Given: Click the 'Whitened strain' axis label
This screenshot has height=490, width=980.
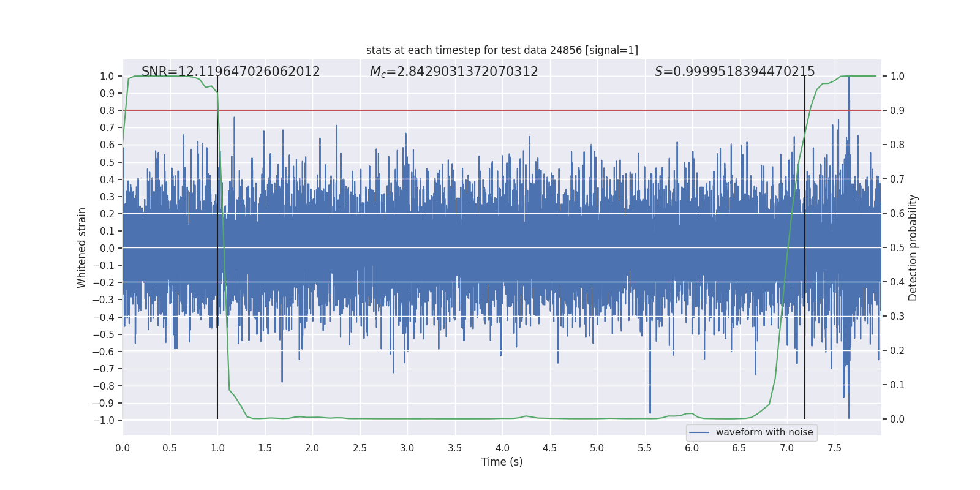Looking at the screenshot, I should tap(82, 248).
